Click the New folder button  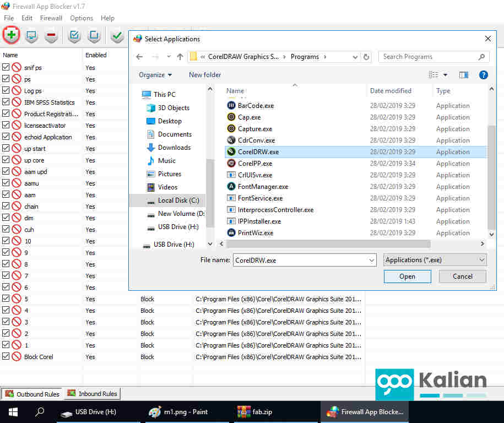coord(205,75)
